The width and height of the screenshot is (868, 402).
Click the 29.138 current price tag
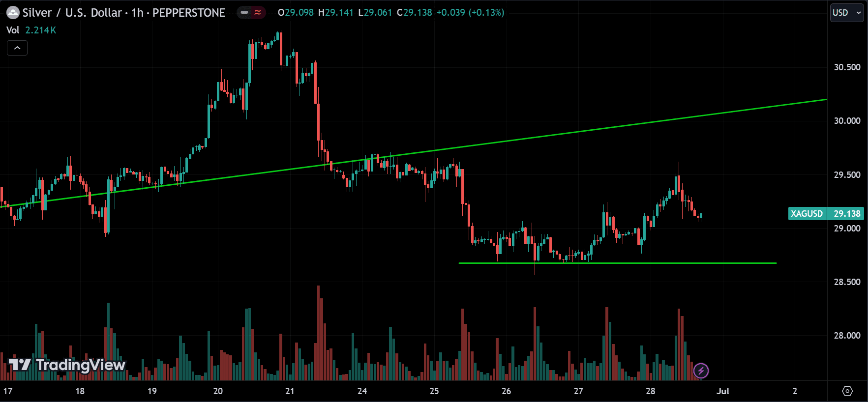click(847, 214)
